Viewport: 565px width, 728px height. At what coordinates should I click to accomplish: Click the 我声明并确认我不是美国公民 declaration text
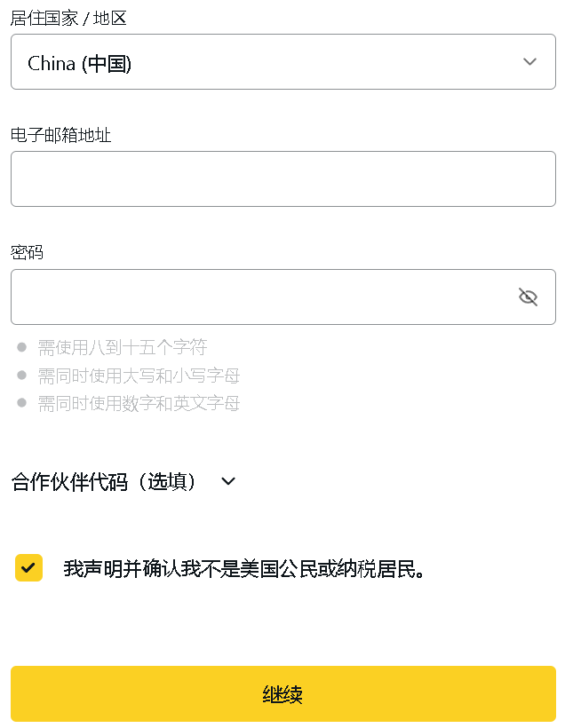point(245,569)
